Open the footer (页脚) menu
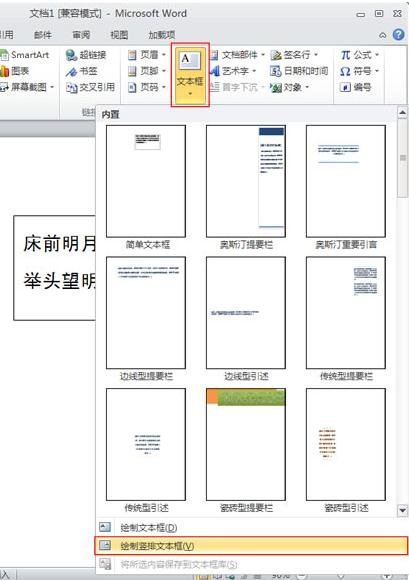Viewport: 409px width, 580px height. pos(147,71)
